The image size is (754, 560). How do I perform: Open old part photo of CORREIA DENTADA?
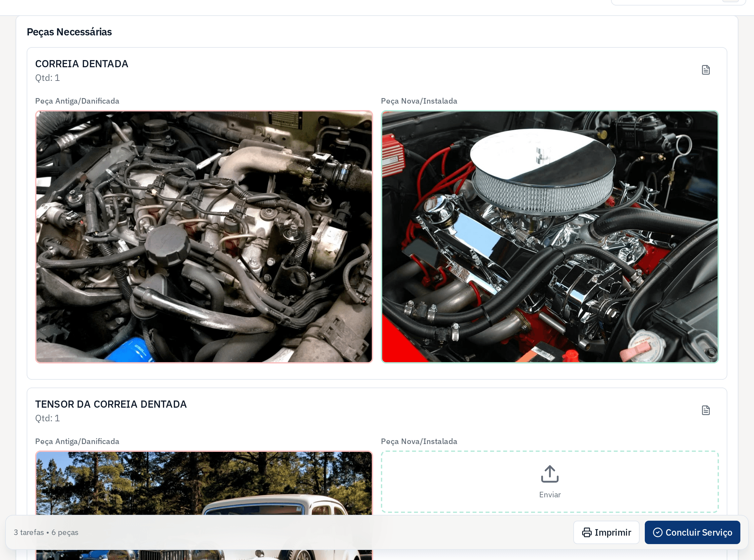[204, 237]
